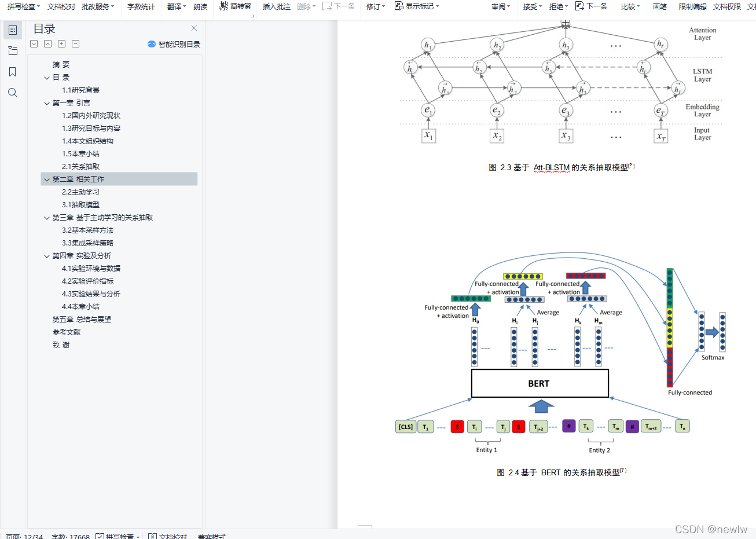Click the 画笔 pen button
The width and height of the screenshot is (756, 539).
click(x=660, y=6)
